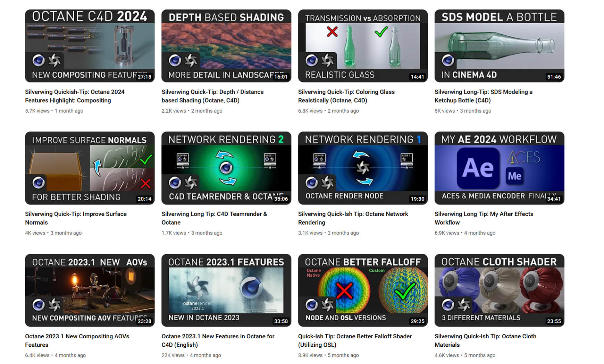Click '5.7K views • 1 month ago' text
Image resolution: width=604 pixels, height=364 pixels.
54,111
